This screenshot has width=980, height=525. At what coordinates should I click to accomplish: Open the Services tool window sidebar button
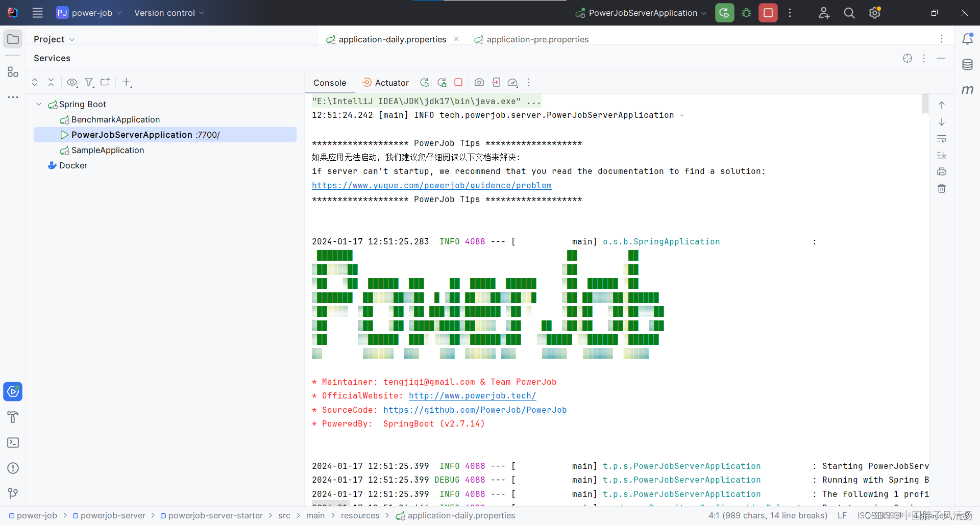13,392
